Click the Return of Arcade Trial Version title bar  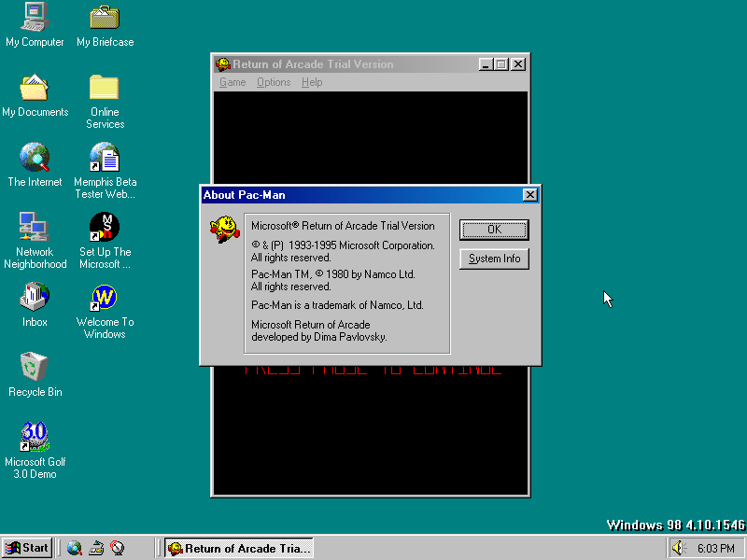tap(371, 64)
